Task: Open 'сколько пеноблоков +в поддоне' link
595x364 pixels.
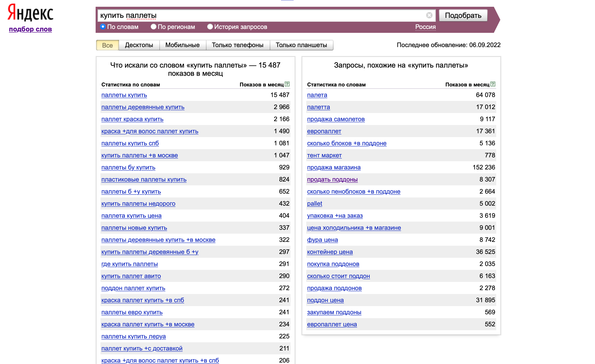Action: (354, 192)
